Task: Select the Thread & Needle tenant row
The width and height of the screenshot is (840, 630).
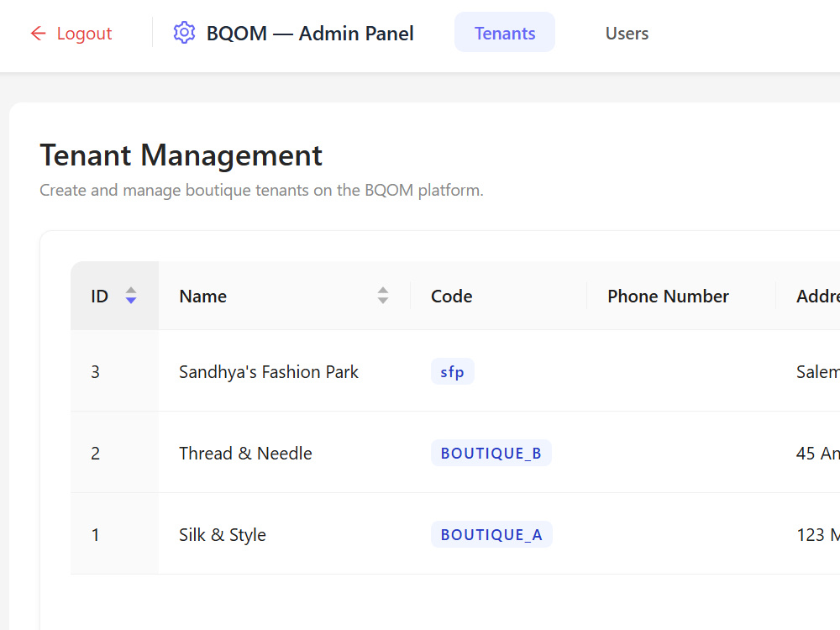Action: click(x=455, y=452)
